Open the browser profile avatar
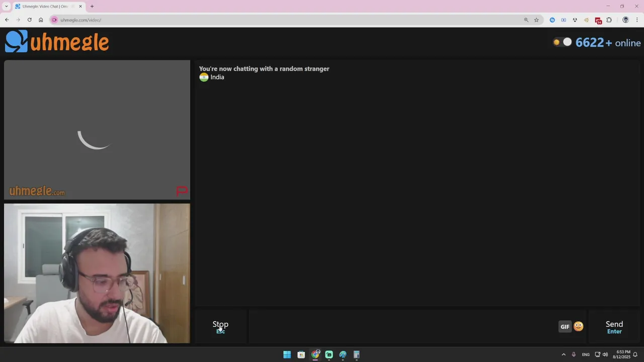The image size is (644, 362). [625, 20]
